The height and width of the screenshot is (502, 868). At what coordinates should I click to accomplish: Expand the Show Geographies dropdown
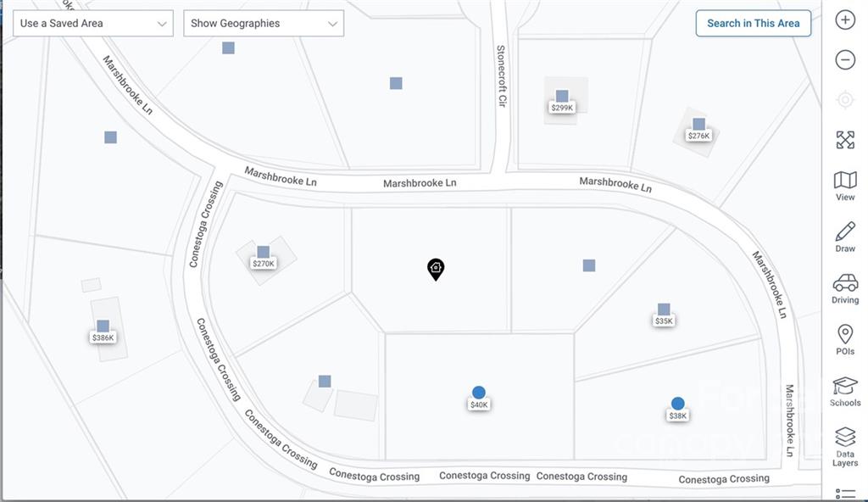[264, 24]
